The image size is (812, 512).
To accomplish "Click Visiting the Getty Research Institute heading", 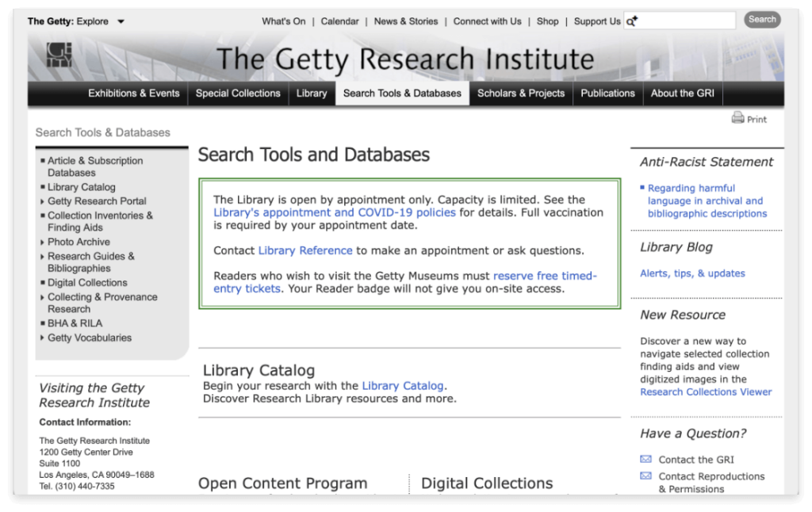I will pos(94,395).
